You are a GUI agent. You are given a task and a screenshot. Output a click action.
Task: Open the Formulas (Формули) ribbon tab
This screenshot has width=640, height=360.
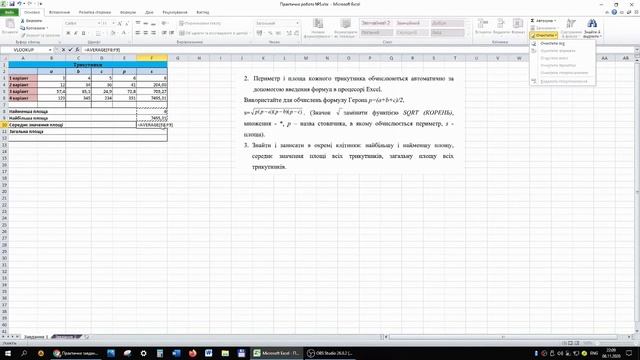tap(128, 12)
